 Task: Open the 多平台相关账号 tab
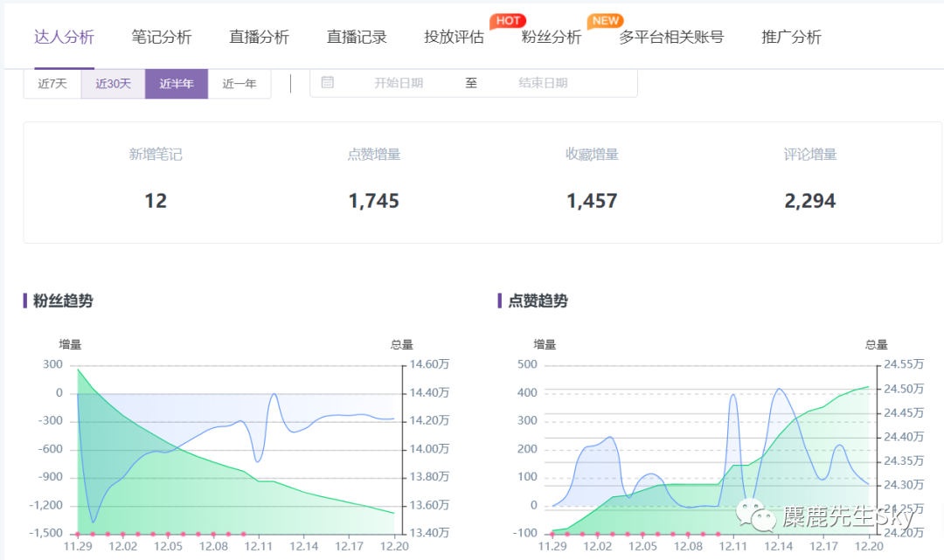click(x=670, y=38)
